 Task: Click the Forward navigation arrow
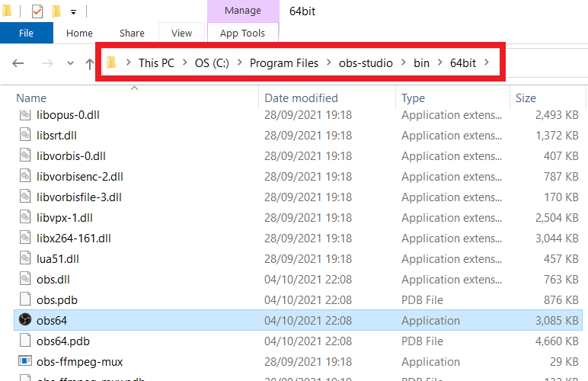[x=47, y=63]
